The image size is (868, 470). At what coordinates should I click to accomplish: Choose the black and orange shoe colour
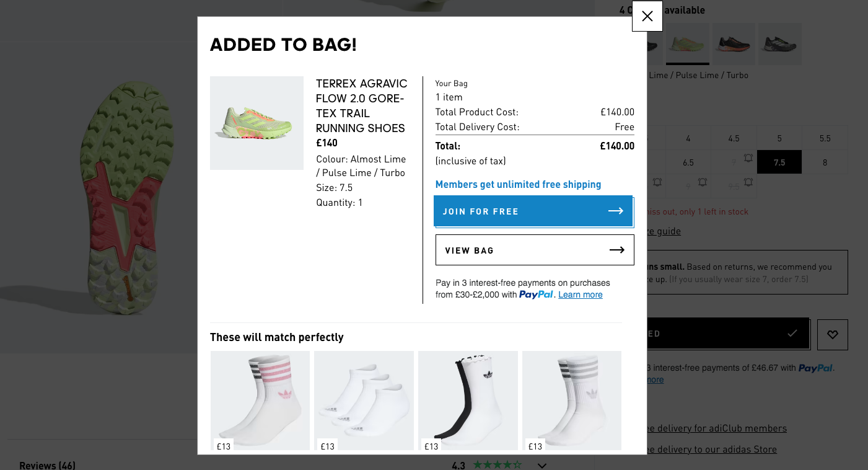734,44
